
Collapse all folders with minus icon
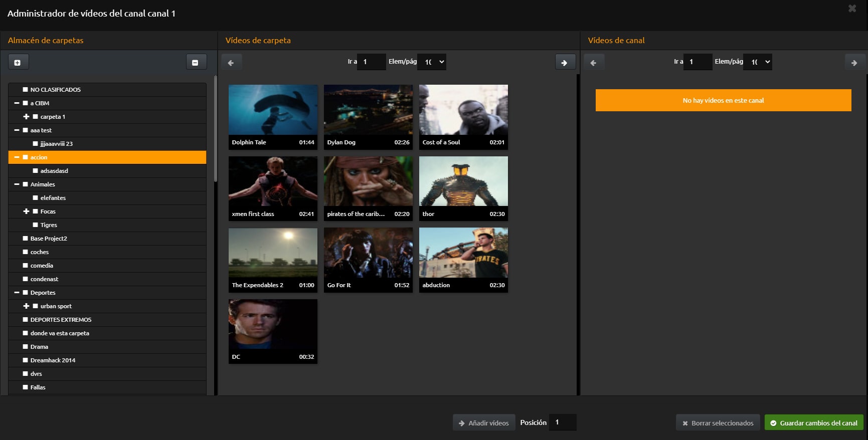[x=196, y=62]
